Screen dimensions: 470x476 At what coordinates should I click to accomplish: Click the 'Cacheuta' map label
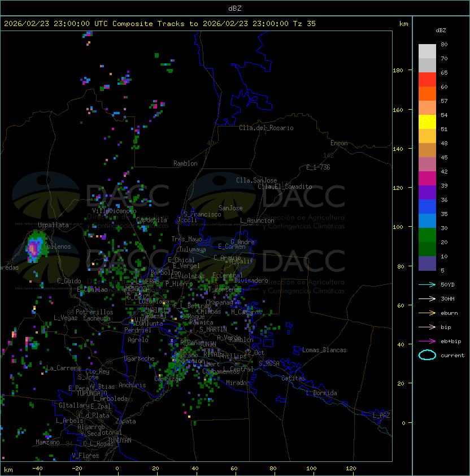[97, 318]
